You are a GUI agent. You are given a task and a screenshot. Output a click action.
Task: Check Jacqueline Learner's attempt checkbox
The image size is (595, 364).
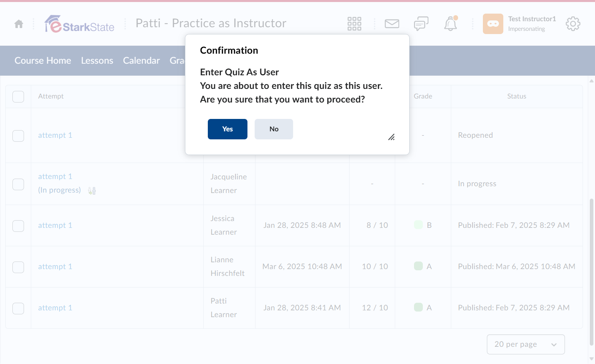pos(18,184)
